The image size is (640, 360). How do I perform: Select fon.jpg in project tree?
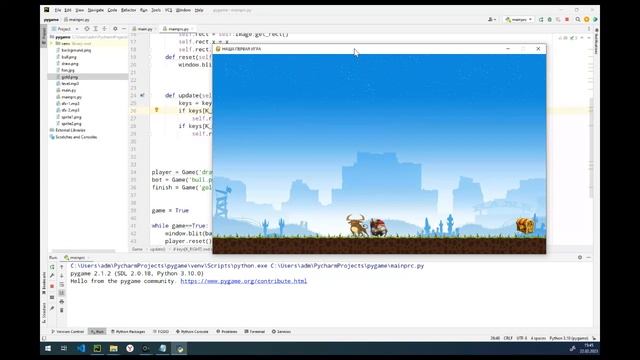68,70
